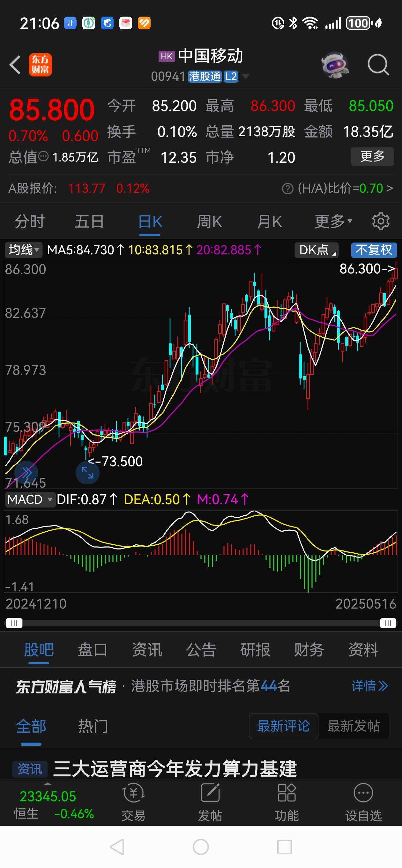Open the 三大运营商 news headline
Screen dimensions: 402x868
tap(175, 769)
